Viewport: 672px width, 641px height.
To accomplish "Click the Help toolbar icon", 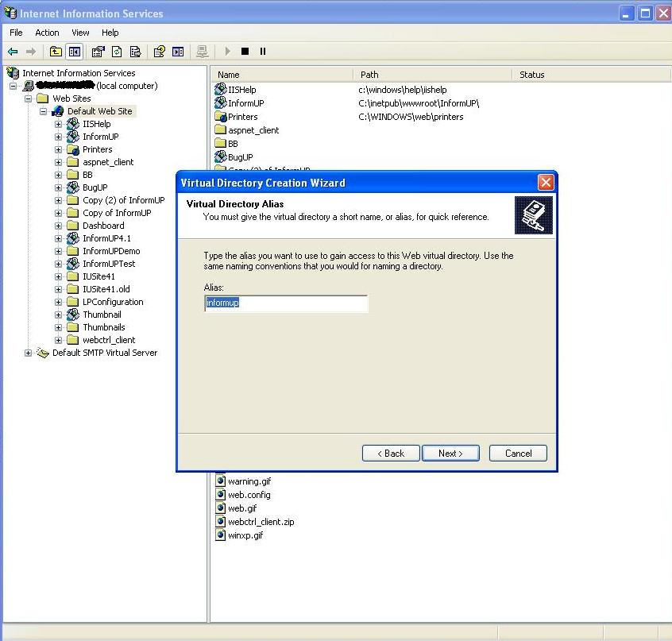I will coord(160,52).
